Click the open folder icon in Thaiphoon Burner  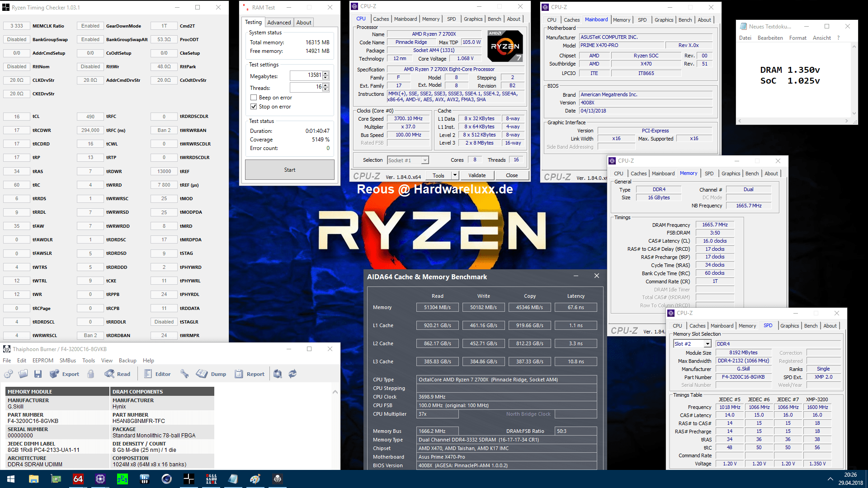coord(23,374)
